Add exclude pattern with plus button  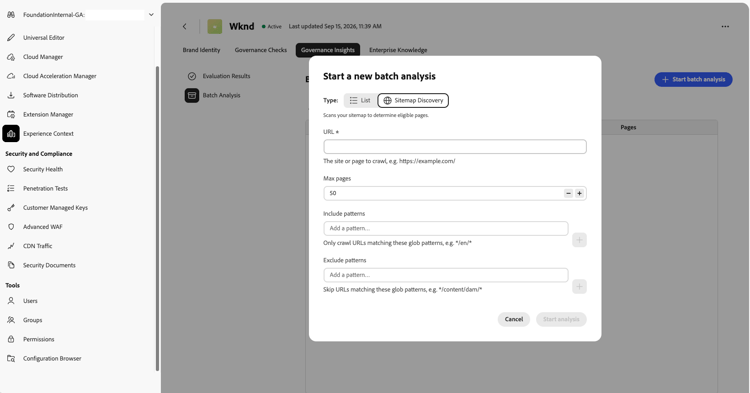[x=579, y=286]
